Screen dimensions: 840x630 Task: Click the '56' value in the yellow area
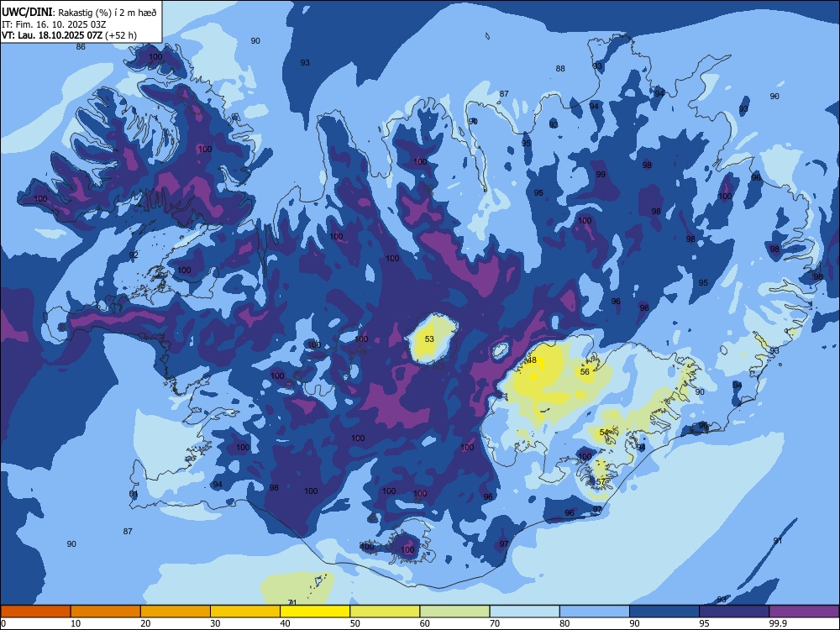coord(585,371)
